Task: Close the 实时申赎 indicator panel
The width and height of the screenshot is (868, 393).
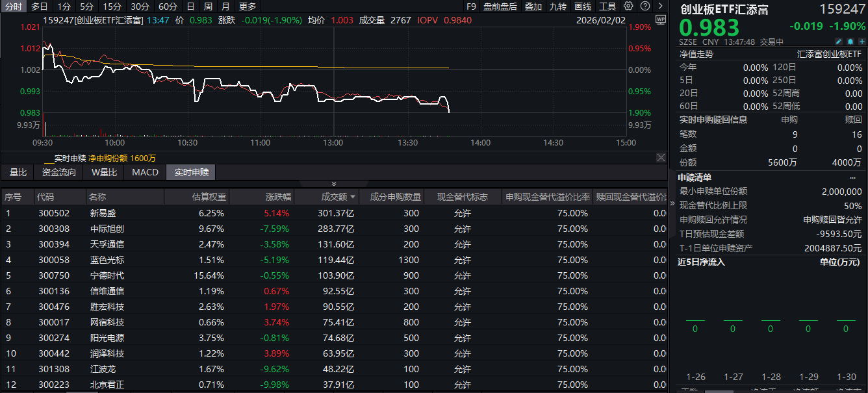Action: 661,158
